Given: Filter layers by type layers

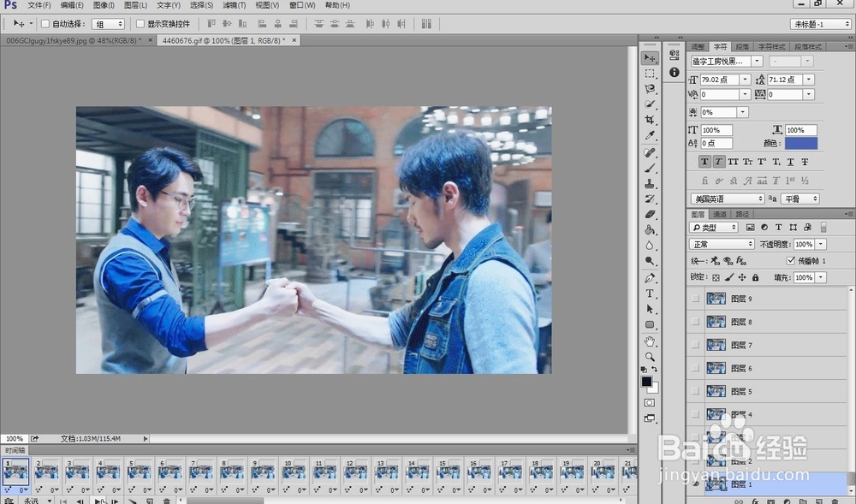Looking at the screenshot, I should point(778,228).
